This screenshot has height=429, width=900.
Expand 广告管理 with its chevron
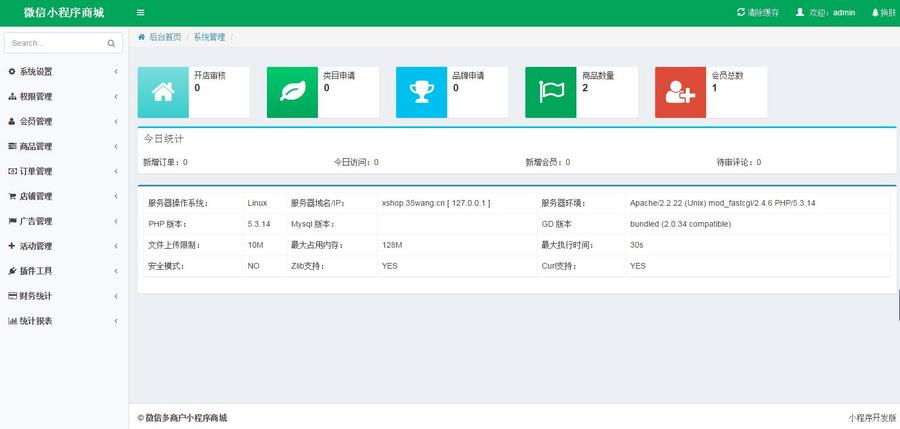(116, 221)
